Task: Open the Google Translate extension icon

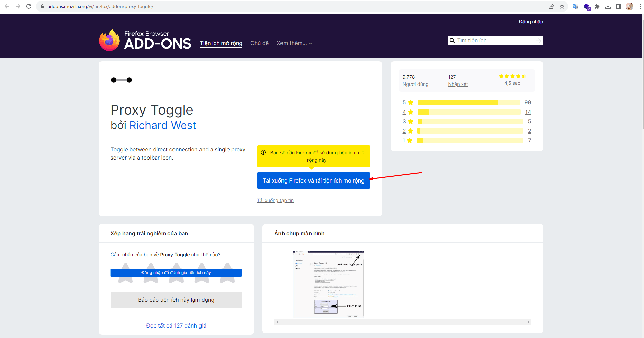Action: click(575, 6)
